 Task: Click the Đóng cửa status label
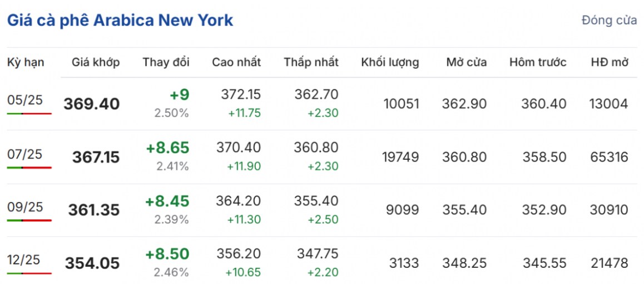pyautogui.click(x=609, y=21)
